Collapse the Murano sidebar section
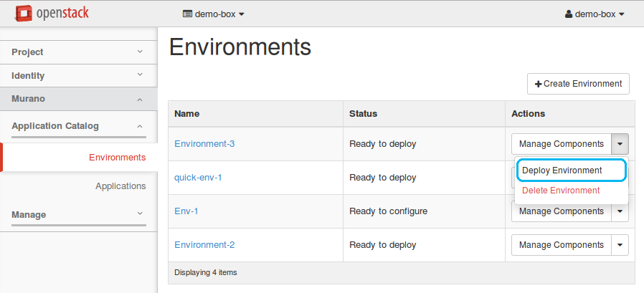644x293 pixels. point(78,99)
